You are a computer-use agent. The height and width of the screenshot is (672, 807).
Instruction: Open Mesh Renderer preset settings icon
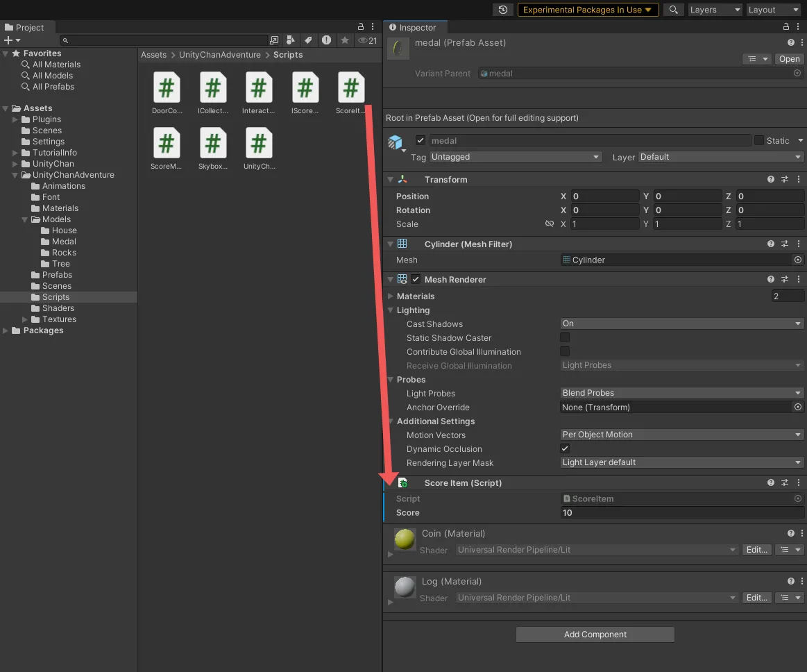point(785,279)
